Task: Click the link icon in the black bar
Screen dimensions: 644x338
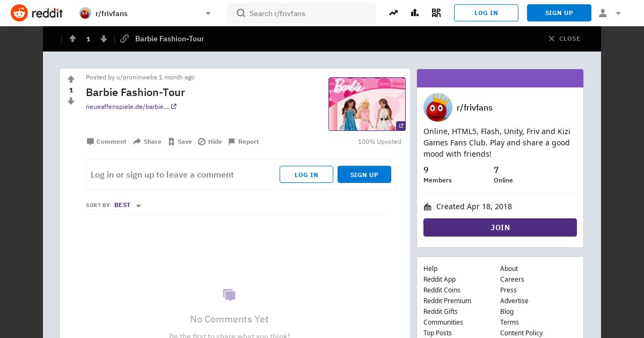Action: 125,39
